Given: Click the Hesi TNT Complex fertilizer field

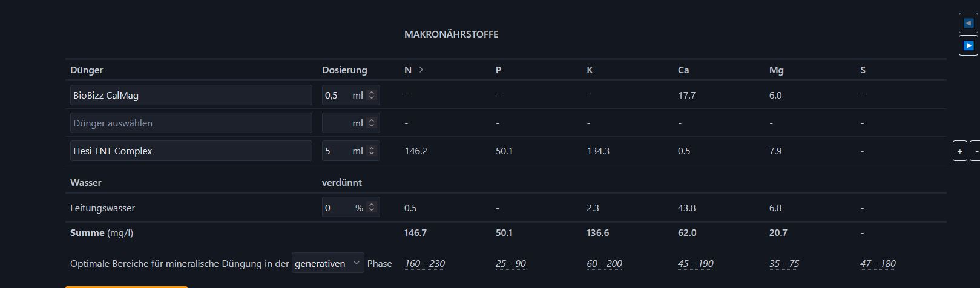Looking at the screenshot, I should tap(191, 151).
